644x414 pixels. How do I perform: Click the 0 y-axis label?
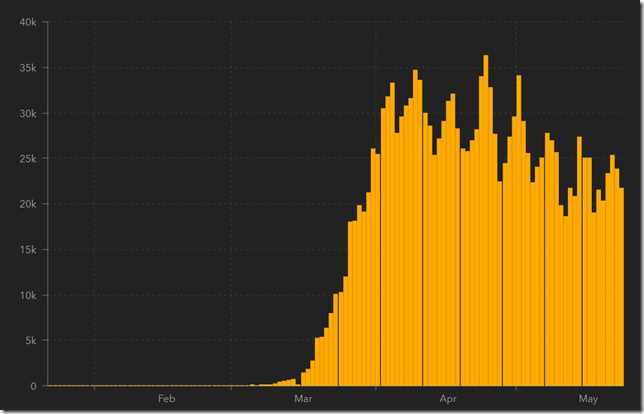(33, 386)
